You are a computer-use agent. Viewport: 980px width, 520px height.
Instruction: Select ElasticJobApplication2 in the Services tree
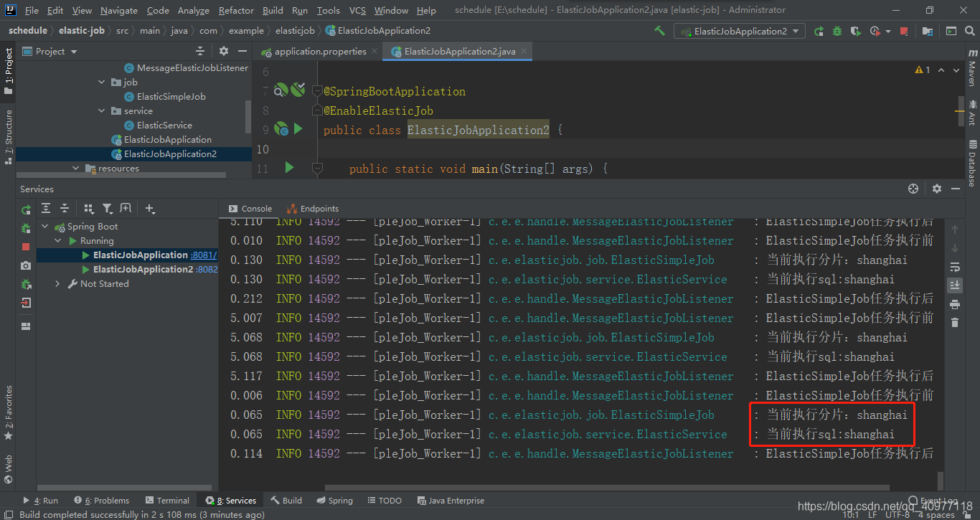point(143,270)
